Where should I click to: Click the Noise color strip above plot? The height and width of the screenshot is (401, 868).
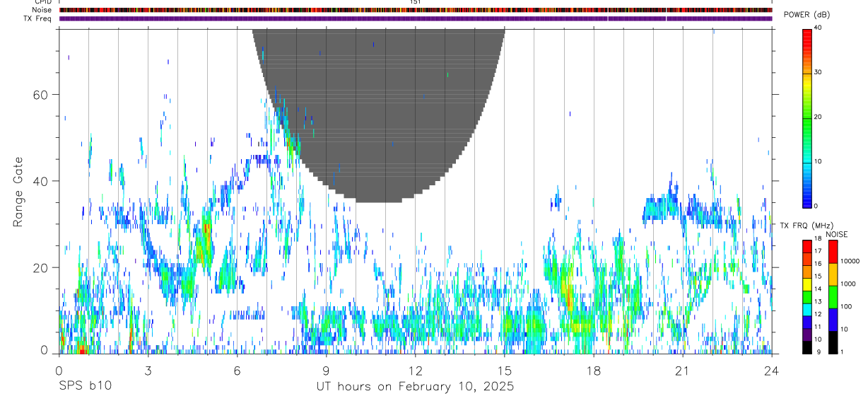tap(416, 10)
